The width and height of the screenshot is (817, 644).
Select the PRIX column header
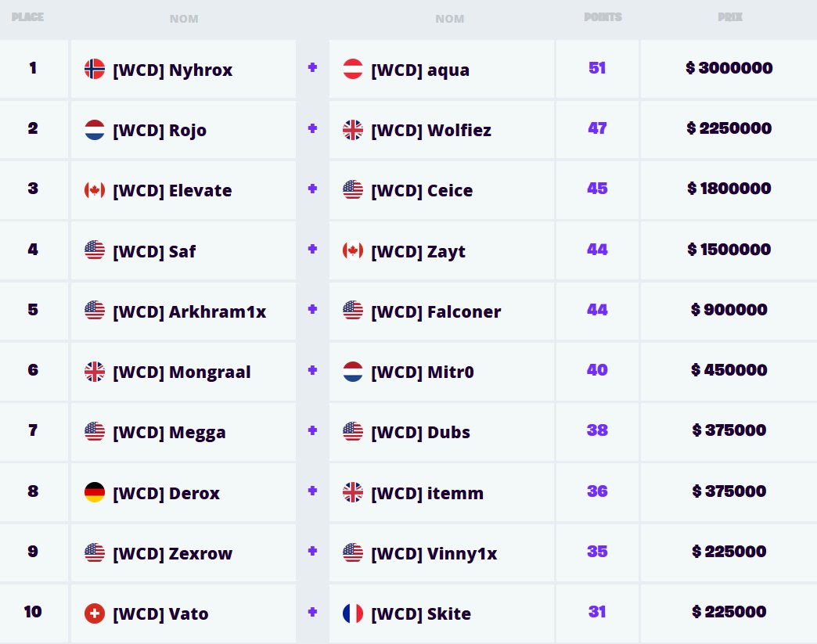730,17
